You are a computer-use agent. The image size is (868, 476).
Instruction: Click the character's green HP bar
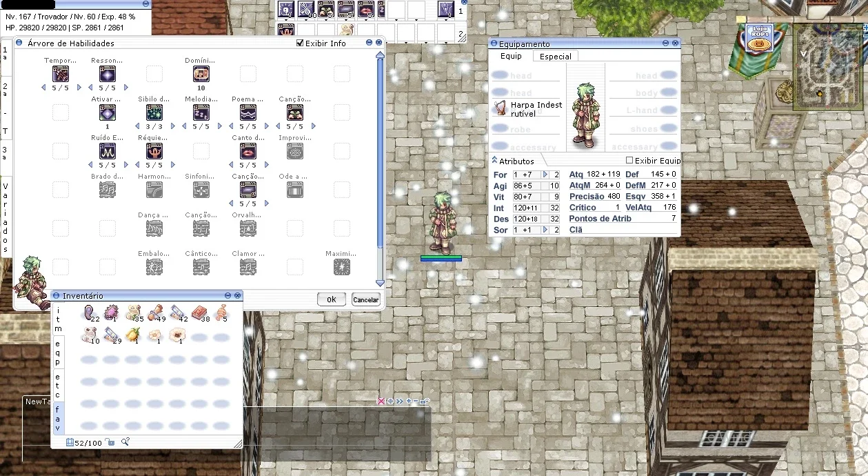point(441,257)
